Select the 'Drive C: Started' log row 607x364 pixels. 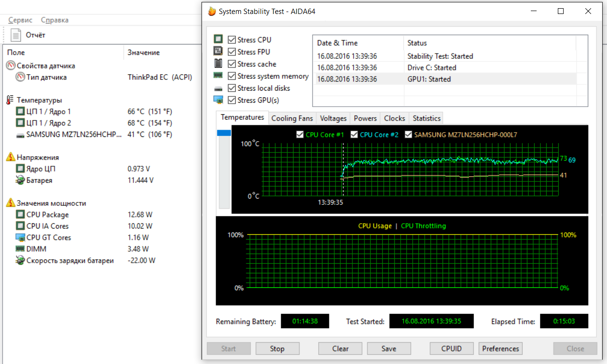pos(445,67)
